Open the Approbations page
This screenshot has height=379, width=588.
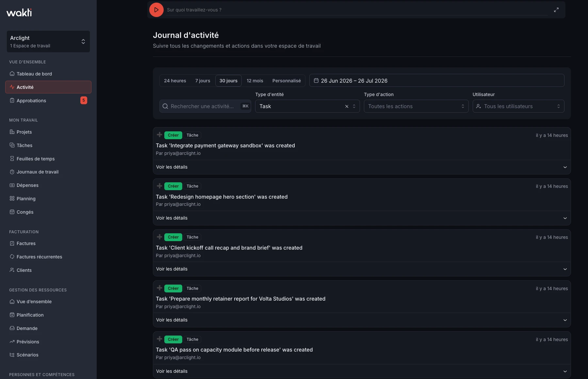(48, 101)
